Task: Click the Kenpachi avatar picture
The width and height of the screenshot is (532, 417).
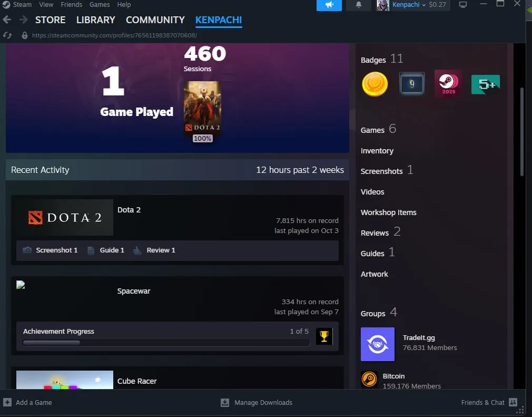Action: pyautogui.click(x=383, y=5)
